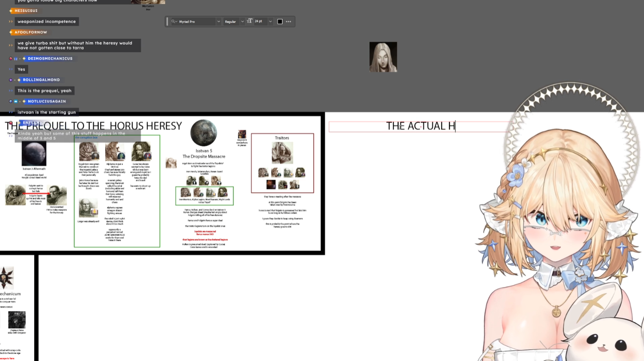
Task: Open the three-dots more options menu
Action: coord(289,22)
